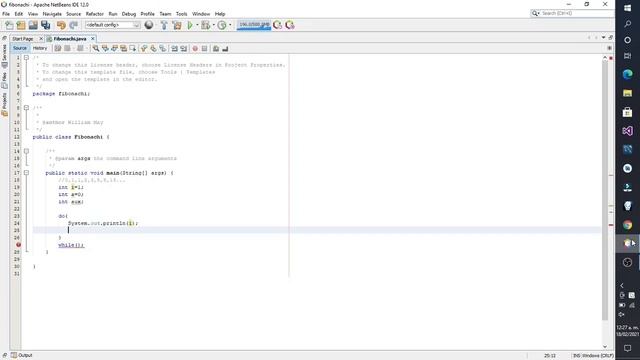Viewport: 640px width, 360px height.
Task: Click second icon right of memory bar
Action: [290, 25]
